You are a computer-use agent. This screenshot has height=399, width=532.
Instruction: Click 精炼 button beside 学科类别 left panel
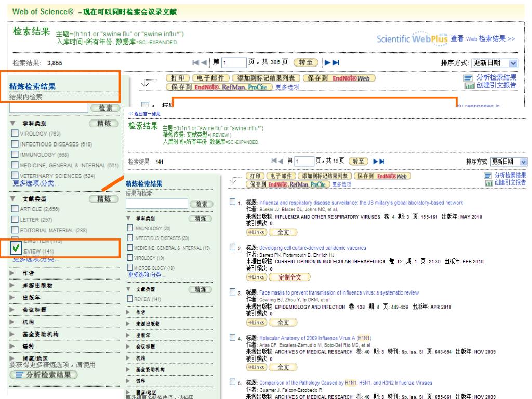(104, 123)
